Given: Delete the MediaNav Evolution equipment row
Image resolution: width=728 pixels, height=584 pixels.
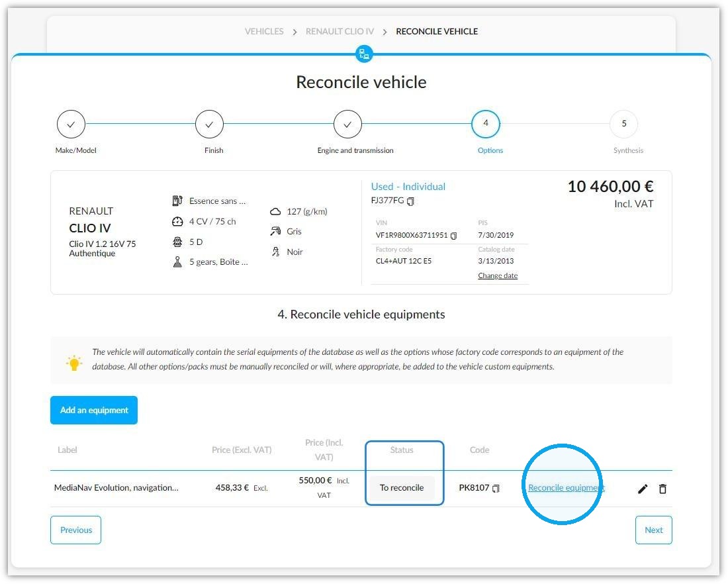Looking at the screenshot, I should [x=662, y=489].
